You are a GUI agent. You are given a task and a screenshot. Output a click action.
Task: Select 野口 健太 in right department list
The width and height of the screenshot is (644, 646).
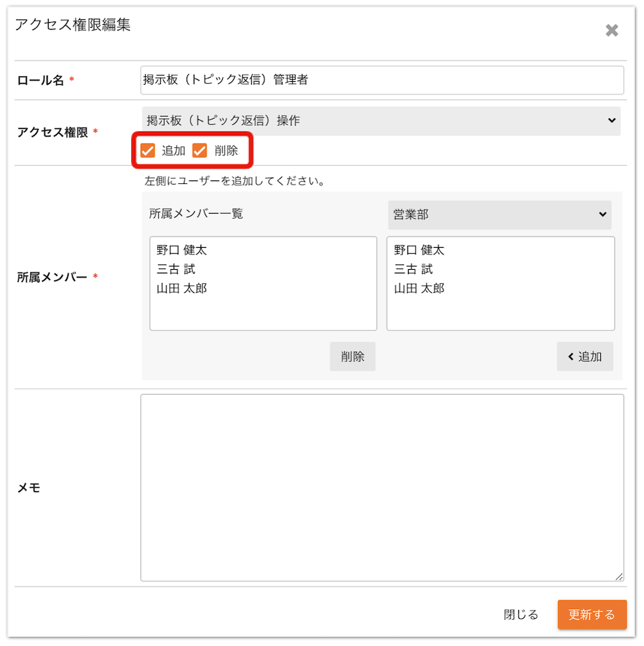[x=419, y=250]
